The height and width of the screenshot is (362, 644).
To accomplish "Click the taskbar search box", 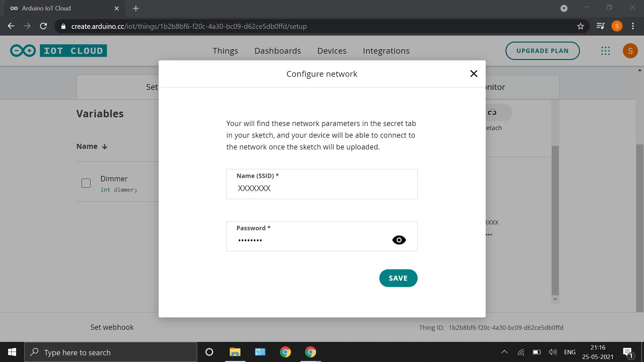I will (x=111, y=352).
